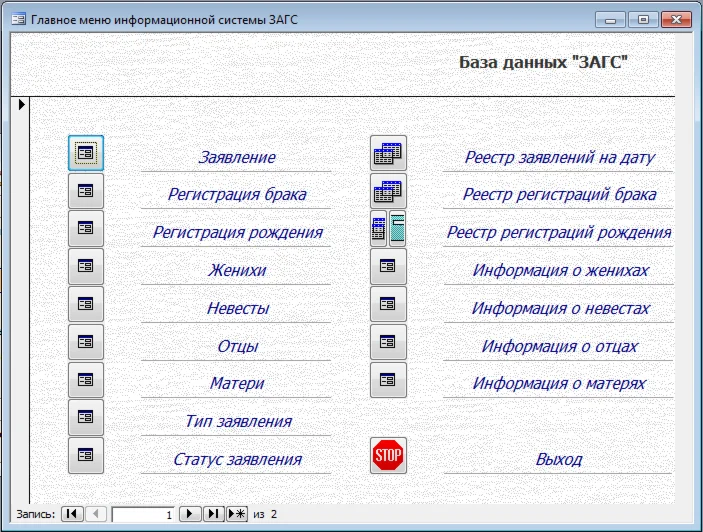
Task: Click the teal form icon beside Реестр регистраций рождения
Action: coord(398,229)
